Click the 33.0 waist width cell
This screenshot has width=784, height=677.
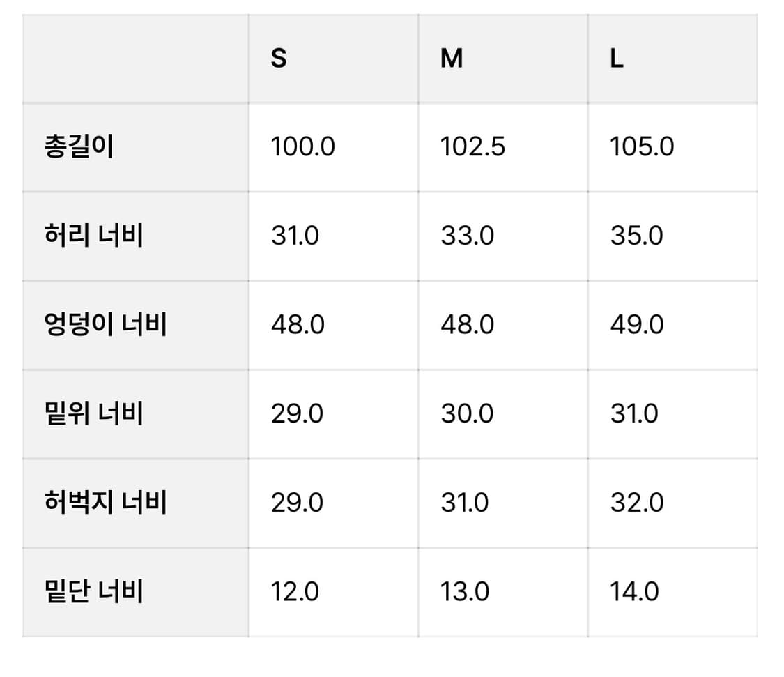pos(467,236)
